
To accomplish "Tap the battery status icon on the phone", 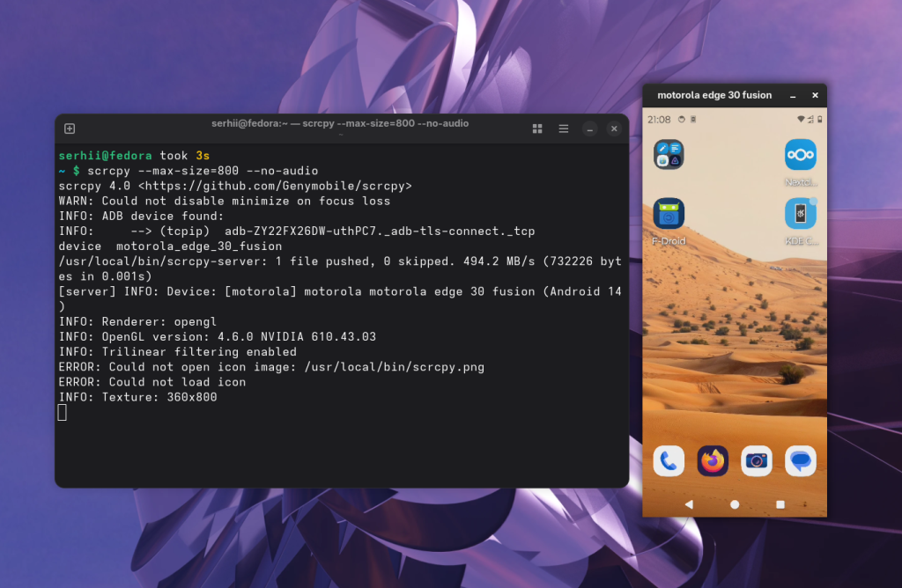I will [x=820, y=120].
